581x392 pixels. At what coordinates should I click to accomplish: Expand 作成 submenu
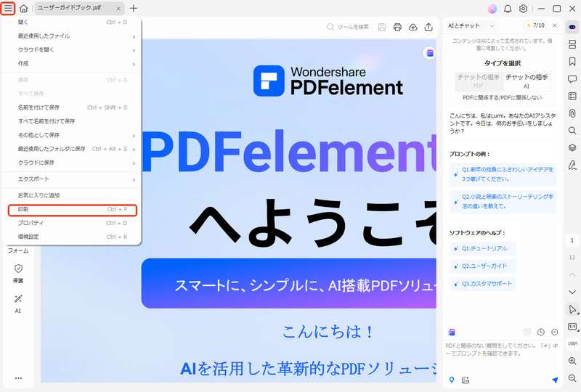coord(72,63)
